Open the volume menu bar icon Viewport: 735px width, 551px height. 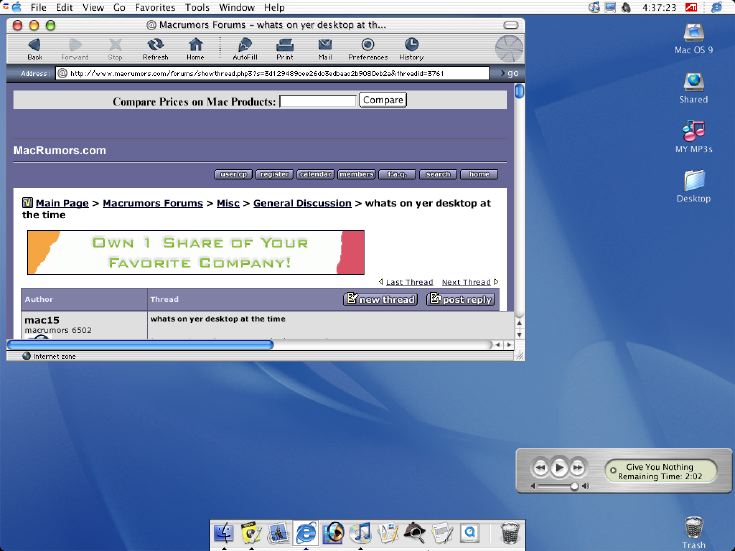(x=626, y=8)
